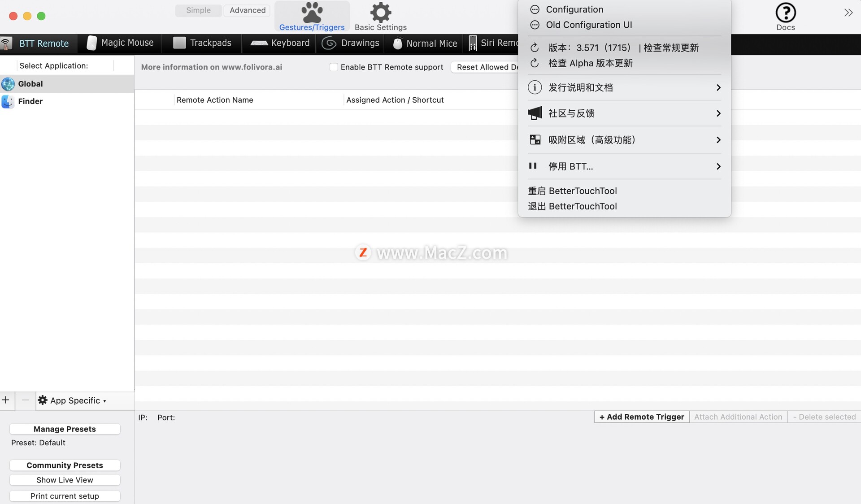
Task: Click the Trackpads icon
Action: 179,43
